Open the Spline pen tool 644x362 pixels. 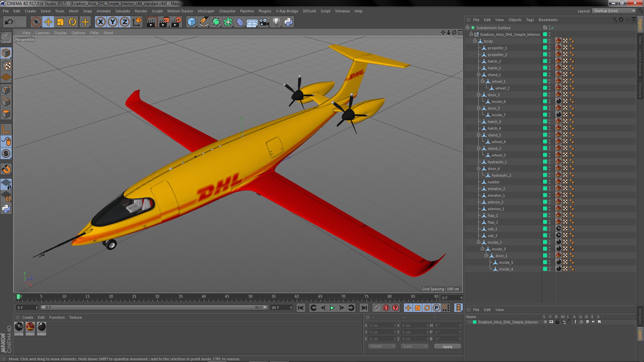coord(204,22)
